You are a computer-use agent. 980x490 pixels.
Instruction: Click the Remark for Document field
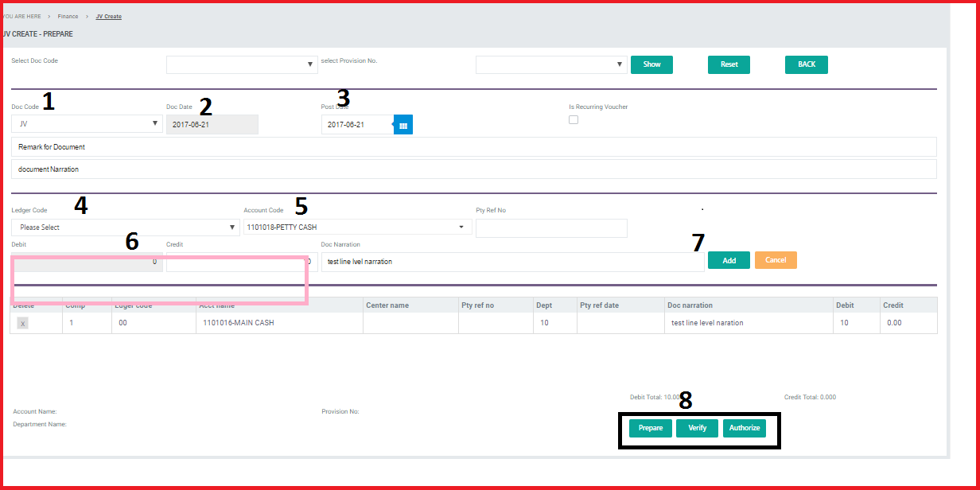[x=473, y=147]
